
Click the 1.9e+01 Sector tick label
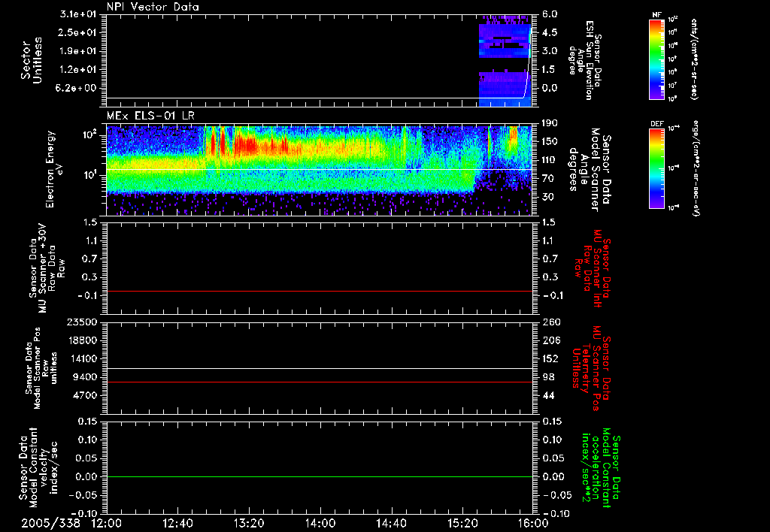tap(78, 51)
